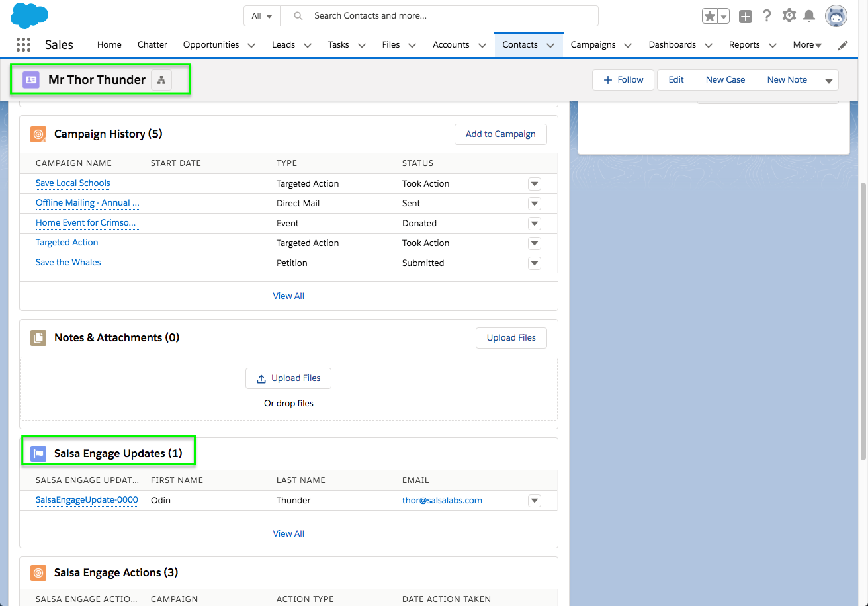Open more actions dropdown beside New Note

pyautogui.click(x=828, y=80)
